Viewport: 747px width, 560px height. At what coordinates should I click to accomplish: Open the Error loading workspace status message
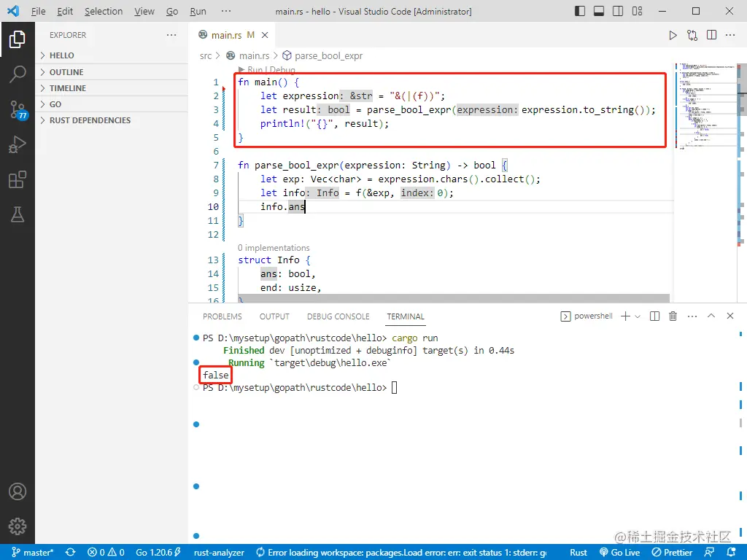[x=402, y=553]
